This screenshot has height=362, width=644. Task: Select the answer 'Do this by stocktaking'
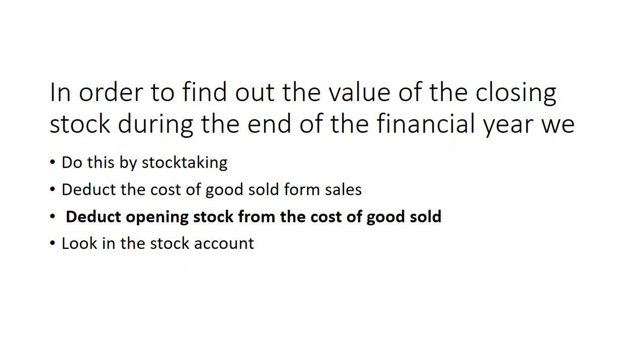pyautogui.click(x=144, y=162)
